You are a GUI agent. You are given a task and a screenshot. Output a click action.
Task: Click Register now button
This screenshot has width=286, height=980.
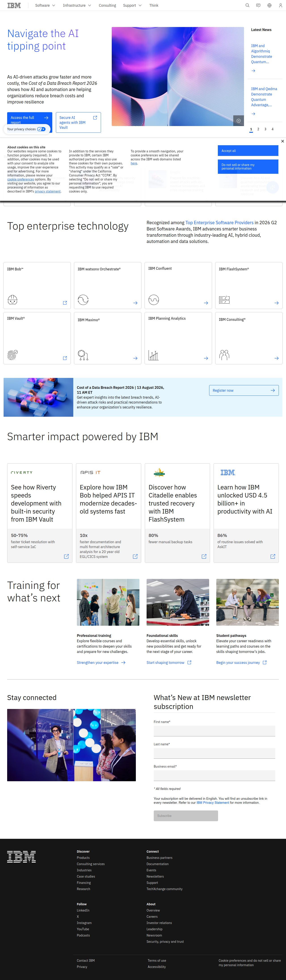point(244,390)
